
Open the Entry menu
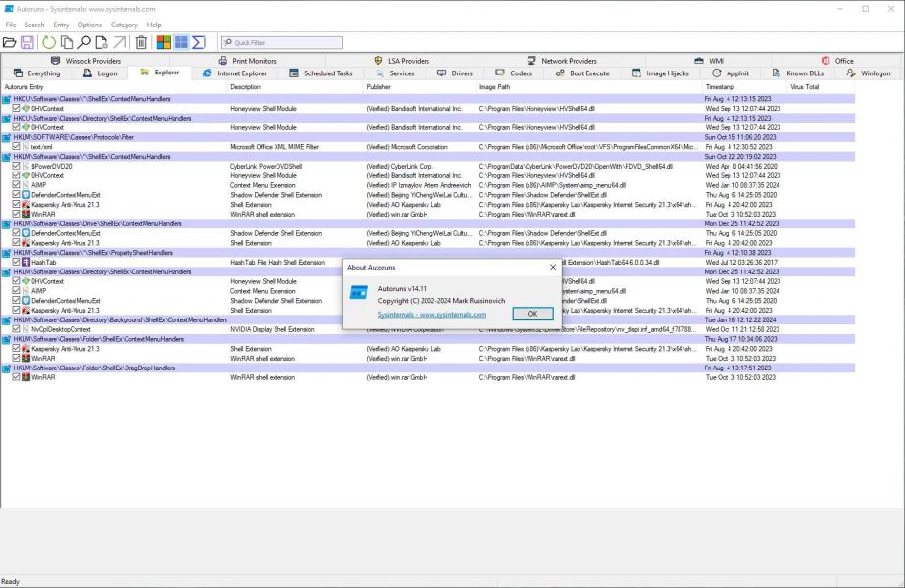61,24
